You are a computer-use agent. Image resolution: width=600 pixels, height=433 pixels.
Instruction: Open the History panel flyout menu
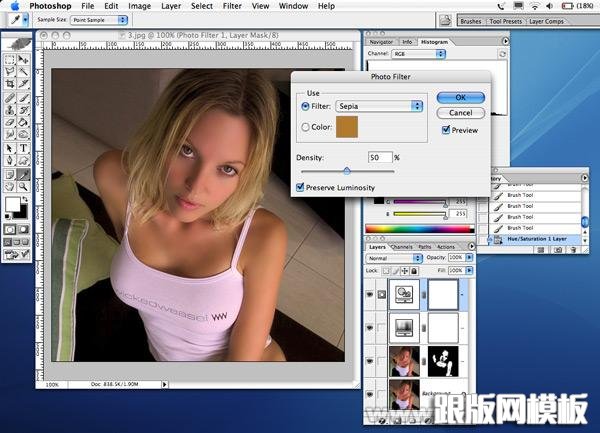coord(584,178)
